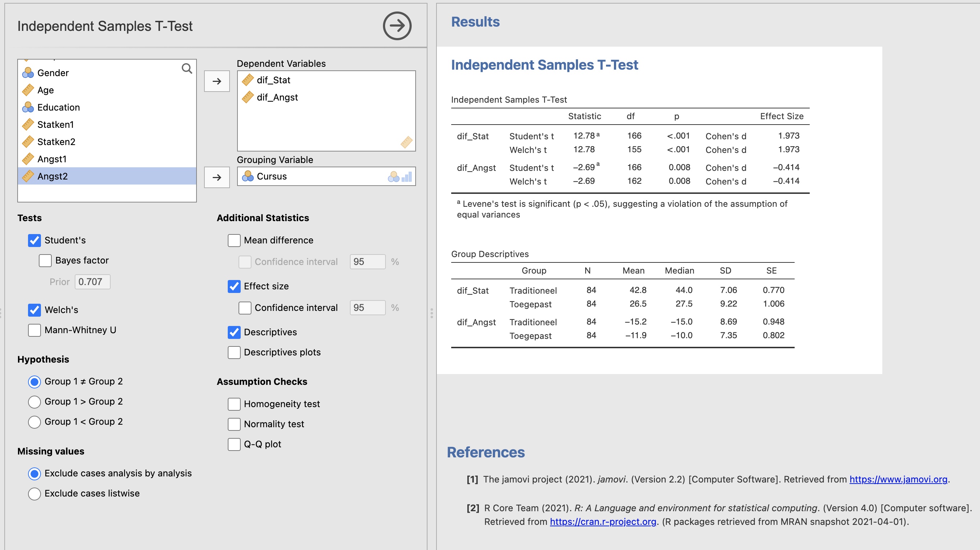Click the Independent Samples T-Test results heading
The image size is (980, 550).
(x=544, y=65)
